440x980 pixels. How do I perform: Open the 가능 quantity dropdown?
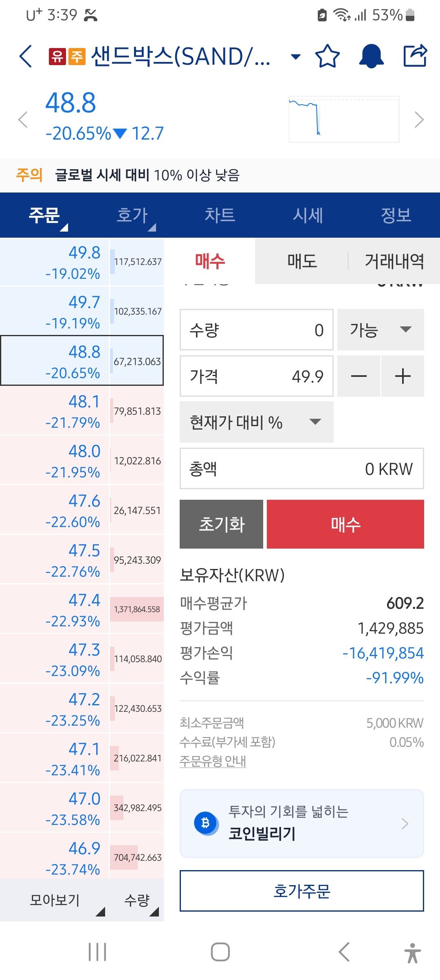pos(381,330)
